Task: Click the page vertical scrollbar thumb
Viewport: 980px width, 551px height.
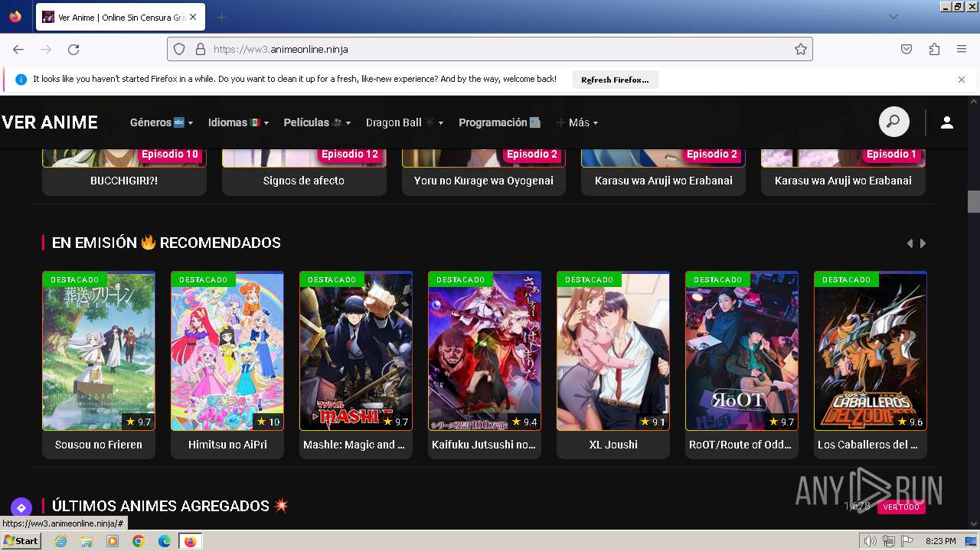Action: point(974,201)
